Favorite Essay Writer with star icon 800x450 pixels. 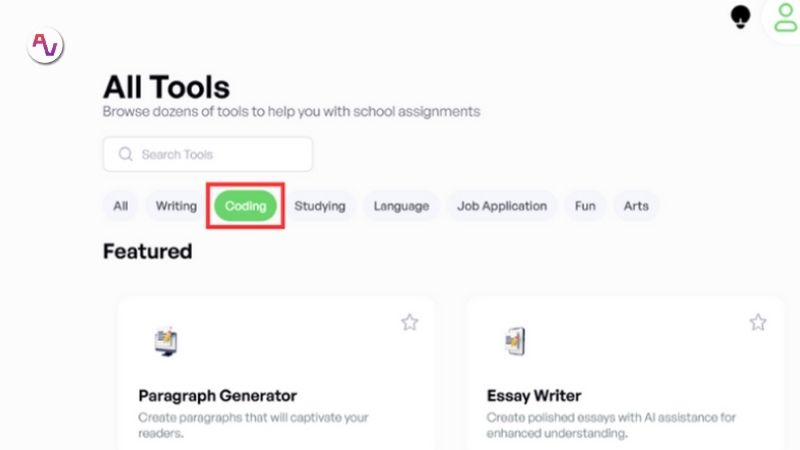click(758, 322)
